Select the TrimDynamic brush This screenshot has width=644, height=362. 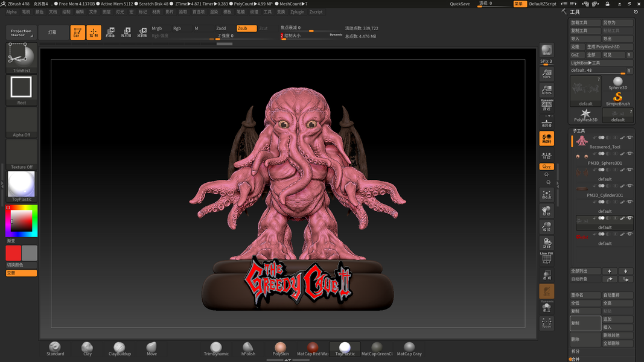coord(216,349)
